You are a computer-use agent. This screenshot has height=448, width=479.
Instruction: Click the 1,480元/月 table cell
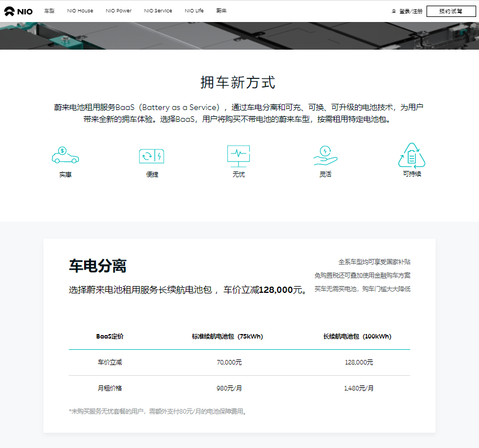[x=359, y=388]
